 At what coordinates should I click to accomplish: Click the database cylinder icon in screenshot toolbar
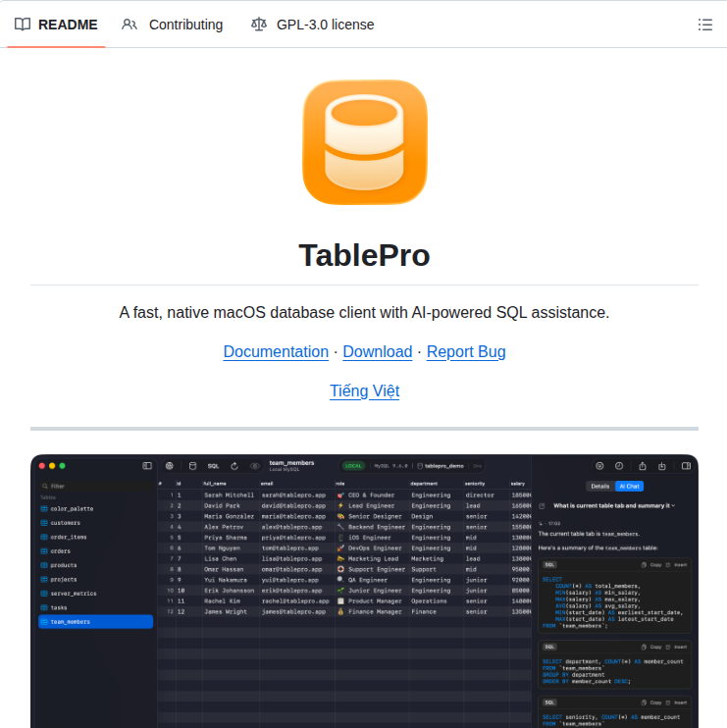pos(192,466)
